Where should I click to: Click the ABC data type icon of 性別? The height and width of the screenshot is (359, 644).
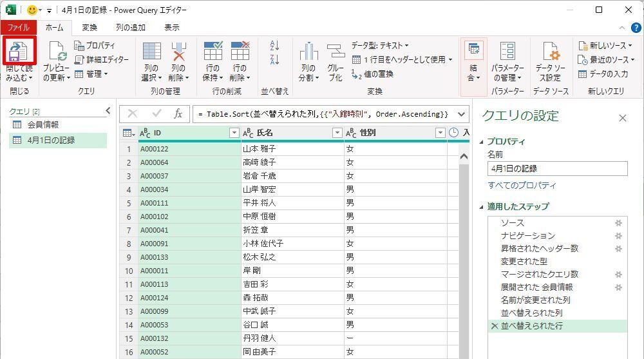[351, 133]
